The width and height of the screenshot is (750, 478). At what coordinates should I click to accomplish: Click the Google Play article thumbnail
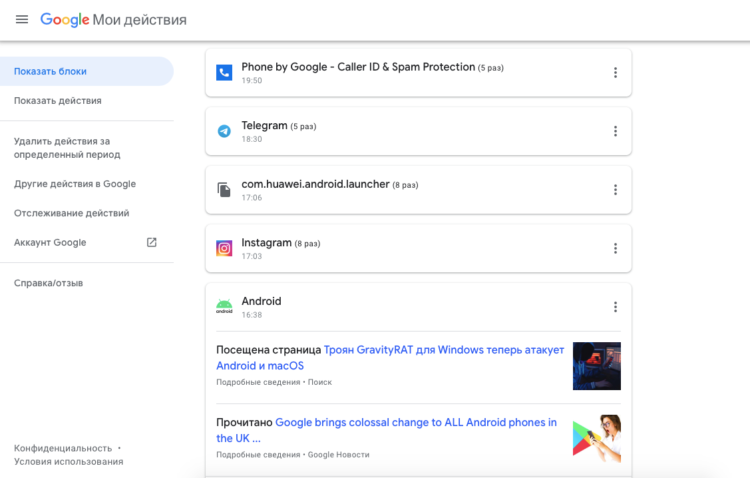coord(597,439)
